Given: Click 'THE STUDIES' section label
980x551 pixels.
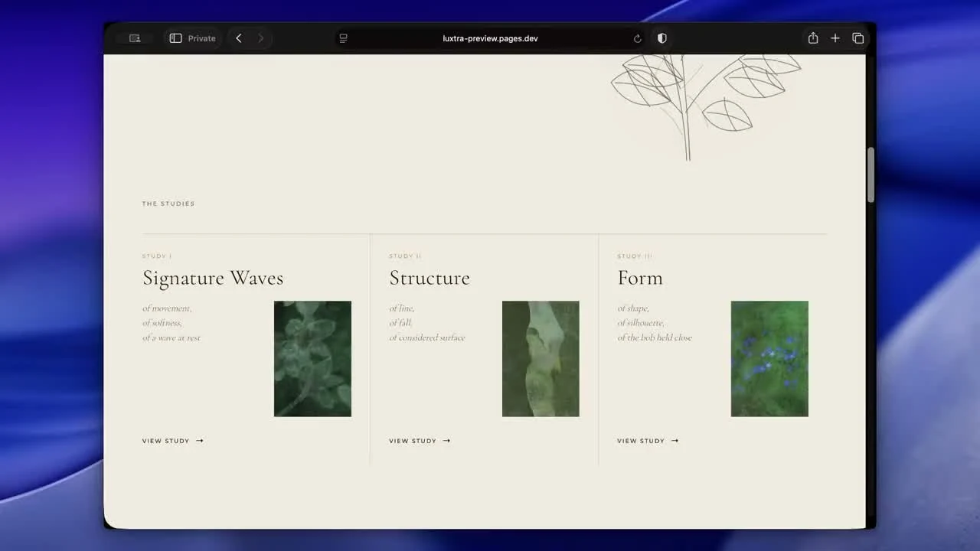Looking at the screenshot, I should point(168,204).
